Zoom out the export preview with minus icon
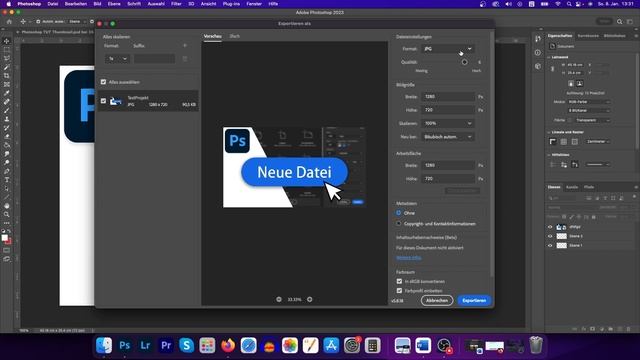Viewport: 640px width, 360px height. coord(279,300)
